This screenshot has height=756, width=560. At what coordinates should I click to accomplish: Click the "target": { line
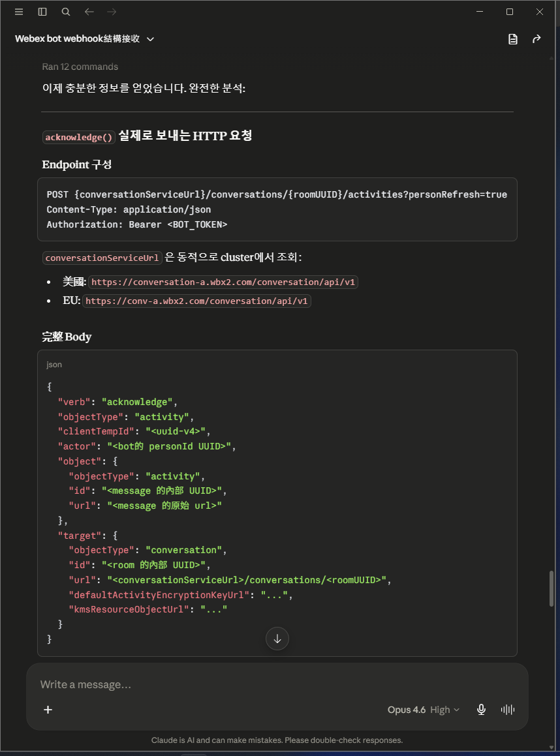pyautogui.click(x=88, y=536)
